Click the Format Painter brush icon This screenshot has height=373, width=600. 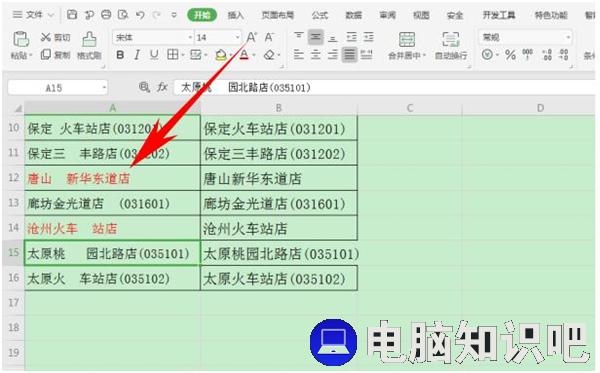[x=89, y=39]
